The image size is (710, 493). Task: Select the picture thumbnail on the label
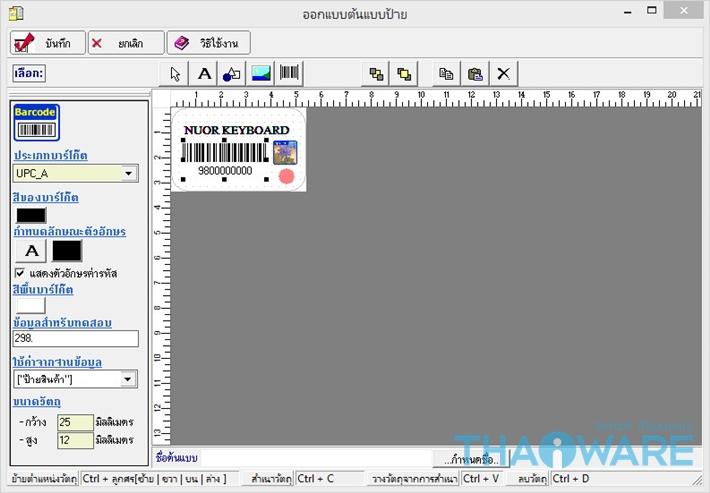(x=285, y=153)
